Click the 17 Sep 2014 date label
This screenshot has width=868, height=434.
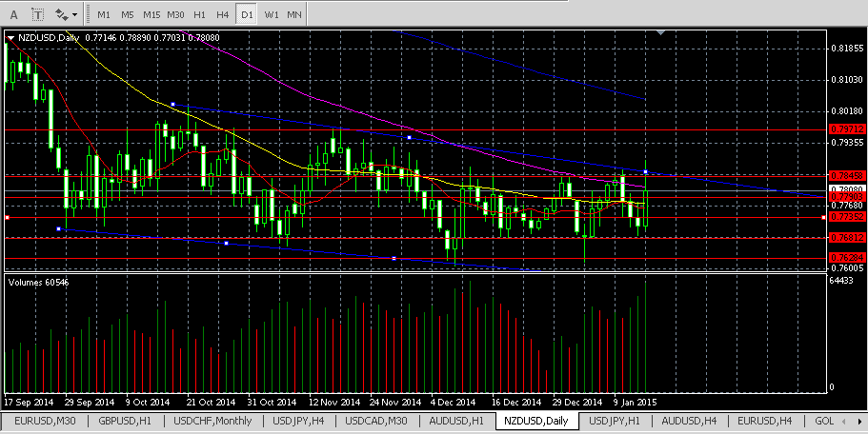(x=29, y=402)
